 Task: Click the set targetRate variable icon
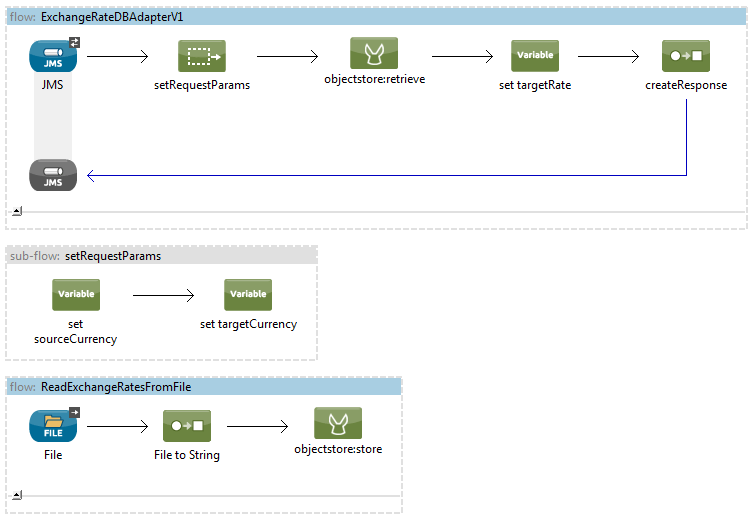(x=534, y=56)
